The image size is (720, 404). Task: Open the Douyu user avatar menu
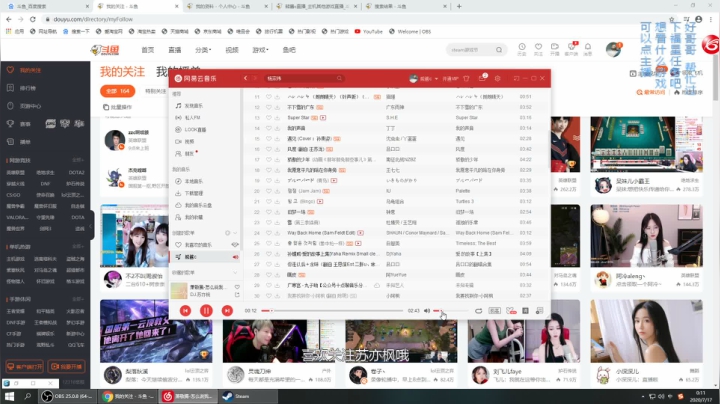[x=613, y=49]
